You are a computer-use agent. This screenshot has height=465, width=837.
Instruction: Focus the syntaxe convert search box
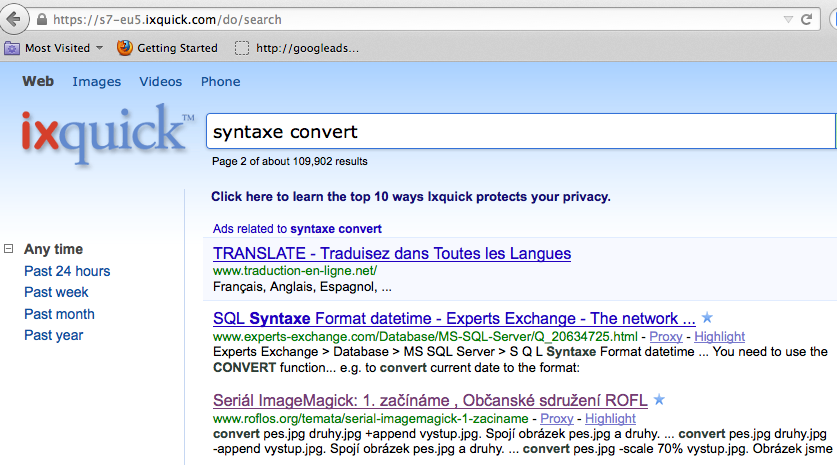point(521,131)
